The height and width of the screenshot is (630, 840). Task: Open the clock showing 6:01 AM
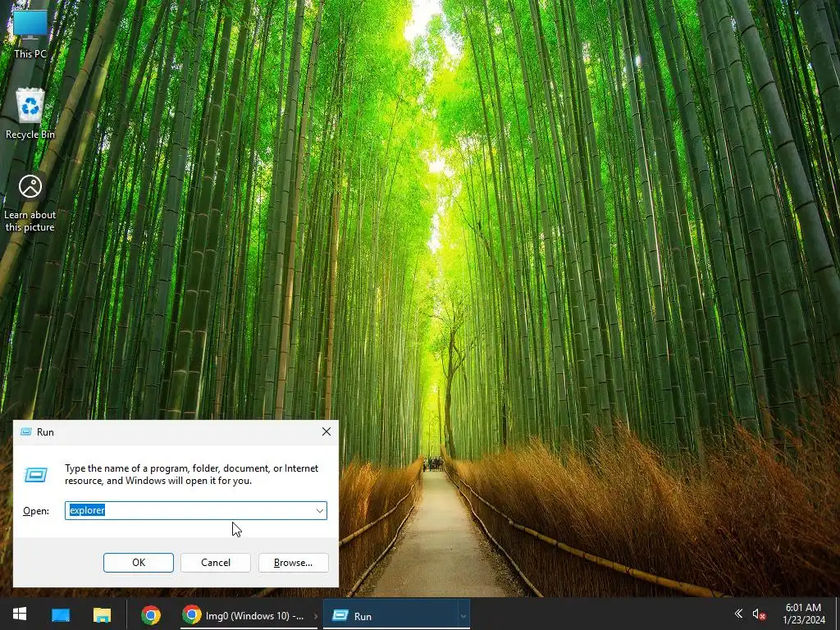pos(803,614)
